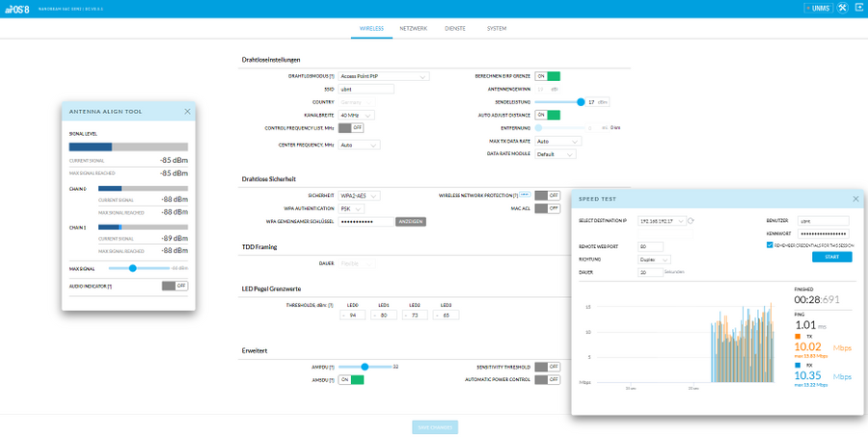
Task: Click the '00:28:691' finished time
Action: click(817, 300)
